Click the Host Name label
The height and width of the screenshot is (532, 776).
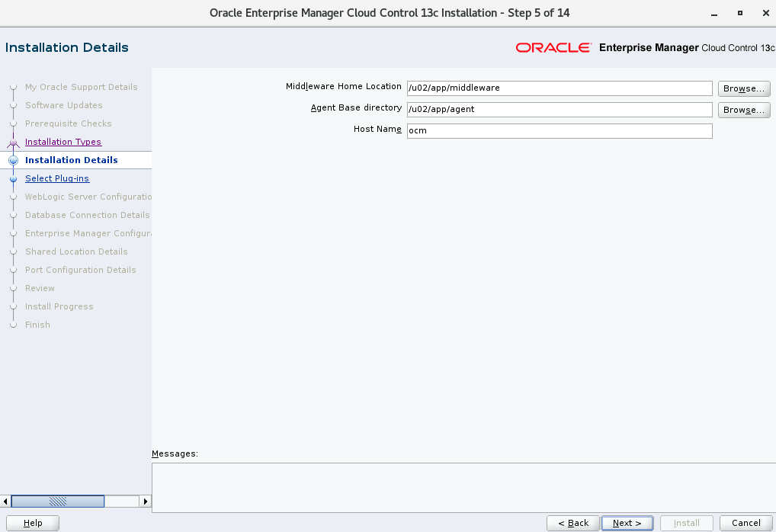[x=377, y=129]
